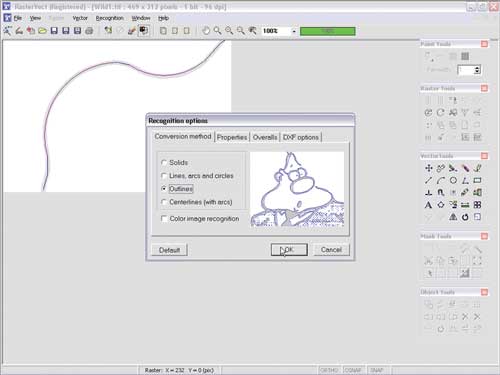This screenshot has height=375, width=500.
Task: Open the Window menu
Action: (x=141, y=18)
